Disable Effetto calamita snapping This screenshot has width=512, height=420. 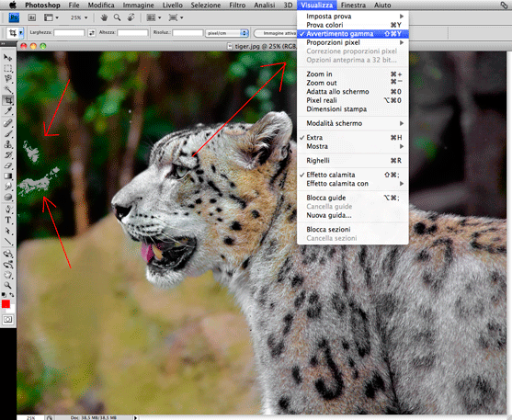(353, 175)
